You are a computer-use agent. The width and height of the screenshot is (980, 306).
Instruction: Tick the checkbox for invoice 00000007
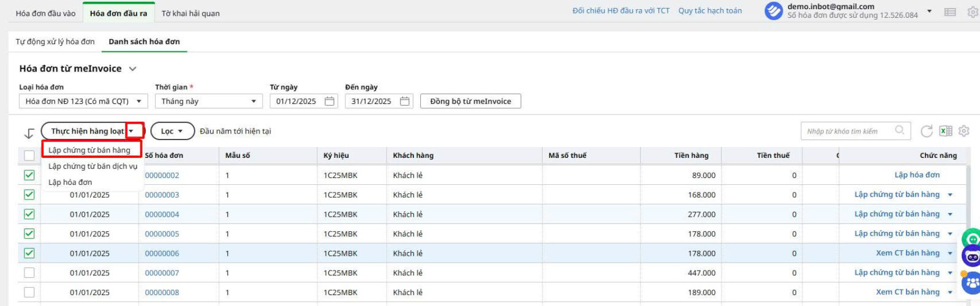point(29,273)
